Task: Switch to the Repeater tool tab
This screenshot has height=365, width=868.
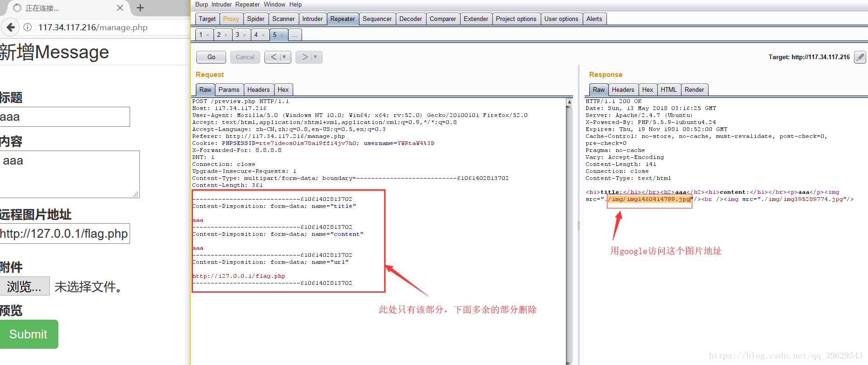Action: click(343, 19)
